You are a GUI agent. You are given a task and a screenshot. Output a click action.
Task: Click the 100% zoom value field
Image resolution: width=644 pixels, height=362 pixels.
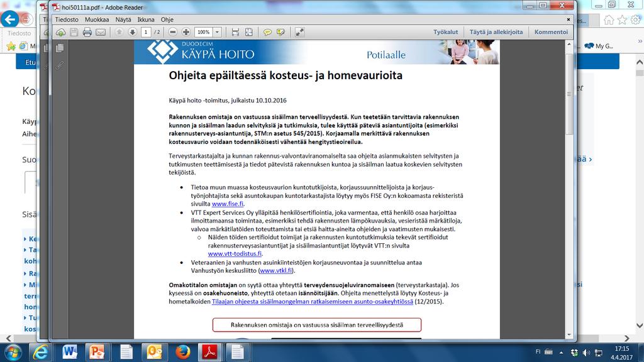click(x=203, y=32)
